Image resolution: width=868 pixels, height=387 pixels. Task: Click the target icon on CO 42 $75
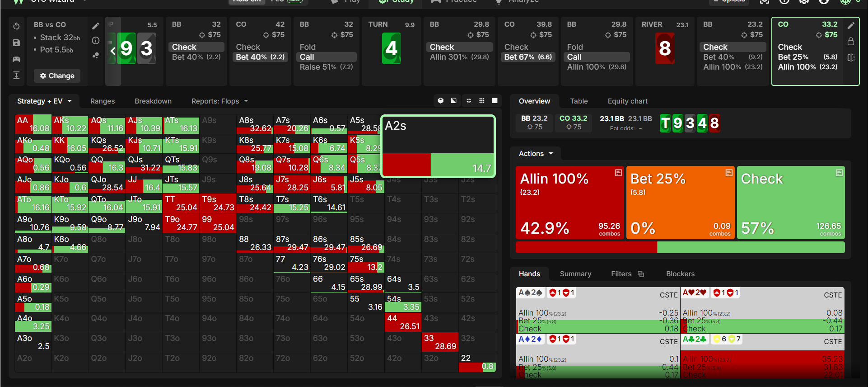266,35
